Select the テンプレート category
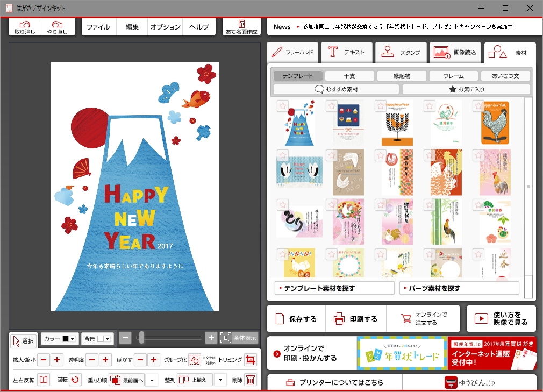Image resolution: width=543 pixels, height=392 pixels. pos(298,76)
